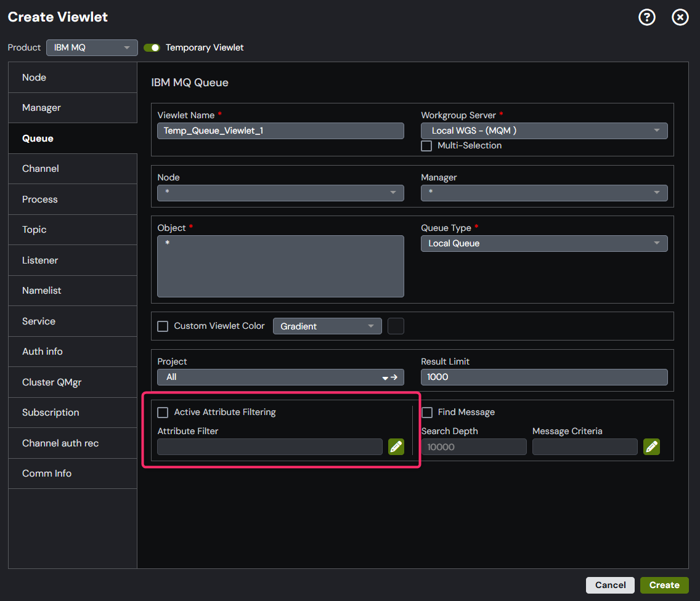This screenshot has width=700, height=601.
Task: Open the Gradient color style dropdown
Action: coord(327,326)
